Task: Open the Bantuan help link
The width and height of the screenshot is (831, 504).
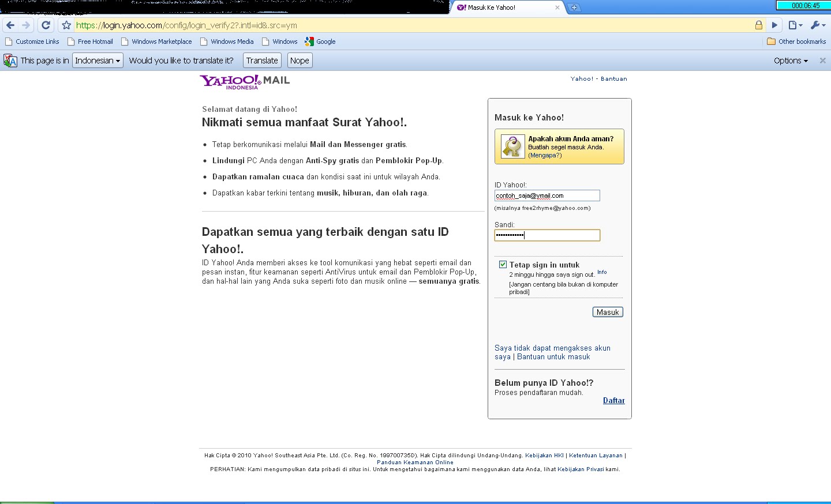Action: click(613, 79)
